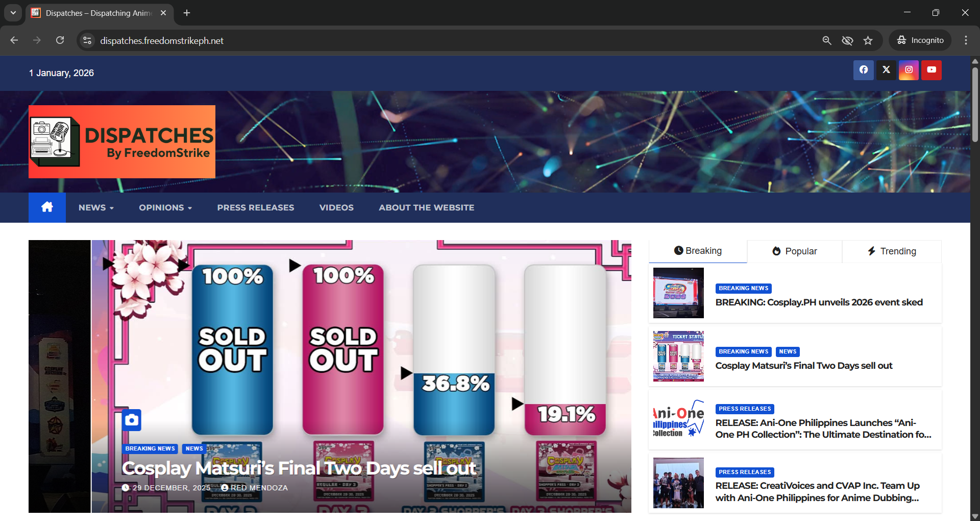The image size is (980, 521).
Task: Open the Instagram social icon
Action: coord(909,70)
